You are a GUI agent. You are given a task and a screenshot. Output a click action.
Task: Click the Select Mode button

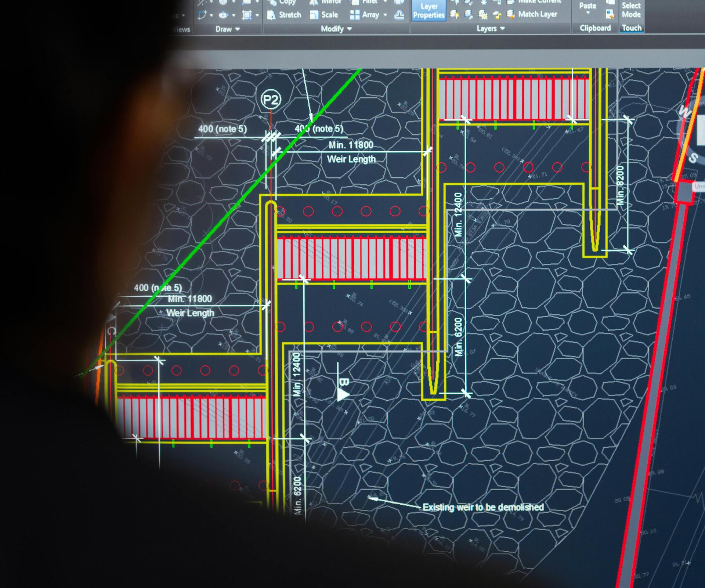tap(631, 10)
